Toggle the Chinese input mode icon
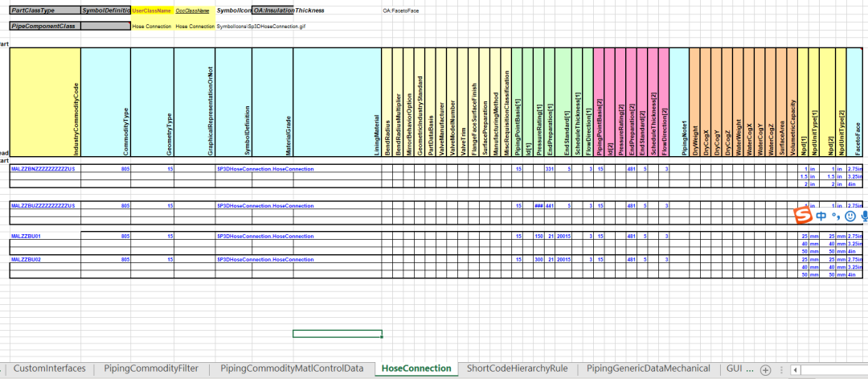Image resolution: width=868 pixels, height=379 pixels. click(x=822, y=216)
